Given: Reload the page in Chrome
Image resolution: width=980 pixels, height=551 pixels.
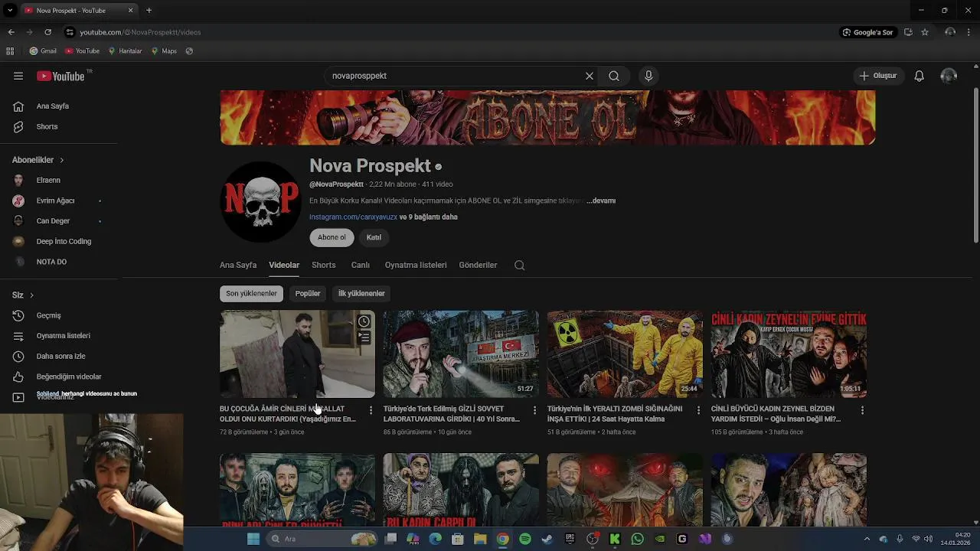Looking at the screenshot, I should coord(47,32).
